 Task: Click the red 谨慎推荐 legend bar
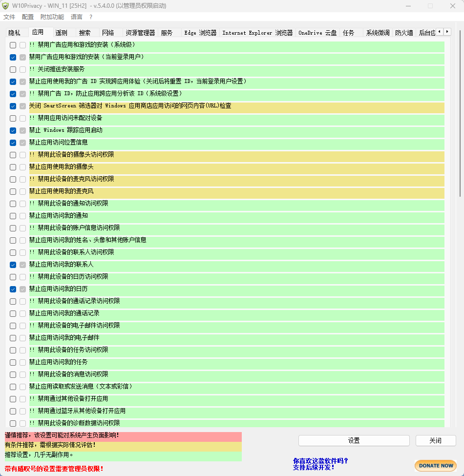pyautogui.click(x=123, y=436)
